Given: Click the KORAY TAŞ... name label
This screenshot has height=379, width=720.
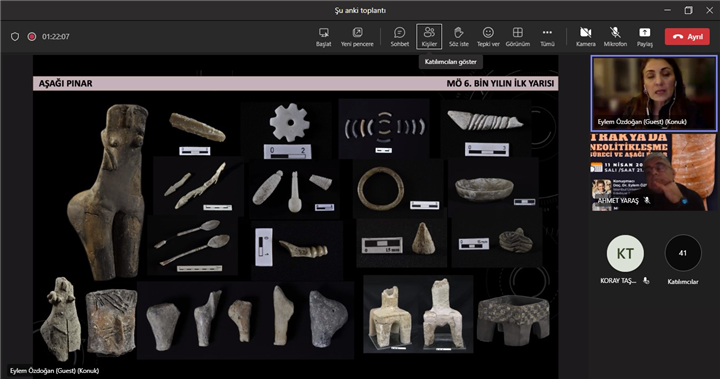Looking at the screenshot, I should [x=618, y=281].
